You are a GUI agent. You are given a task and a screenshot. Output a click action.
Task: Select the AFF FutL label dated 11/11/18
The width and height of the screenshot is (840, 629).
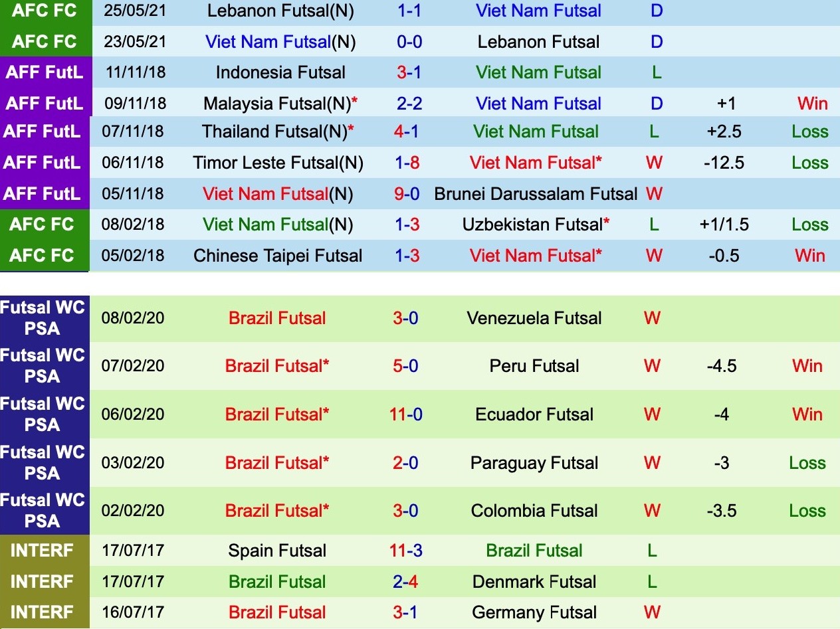pyautogui.click(x=45, y=72)
